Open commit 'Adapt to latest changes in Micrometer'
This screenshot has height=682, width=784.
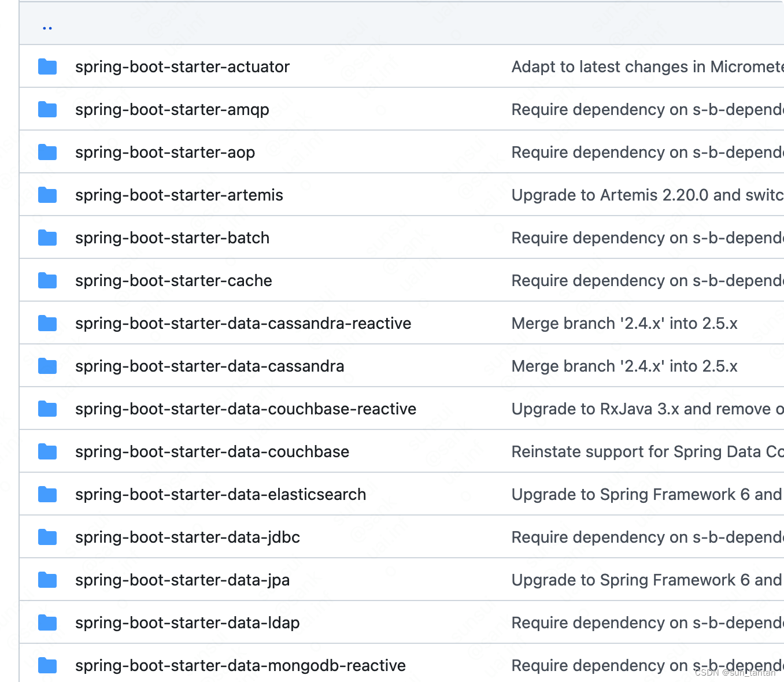[x=648, y=67]
